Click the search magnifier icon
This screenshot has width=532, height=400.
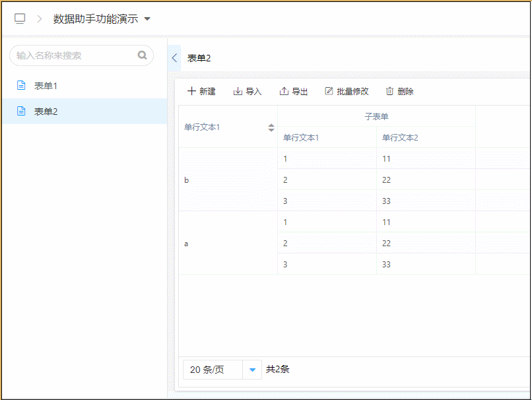[x=142, y=55]
